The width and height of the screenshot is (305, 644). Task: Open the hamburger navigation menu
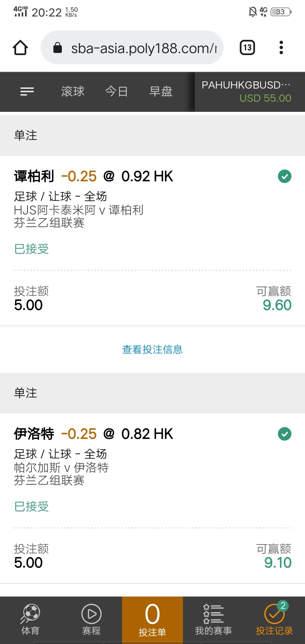pyautogui.click(x=27, y=92)
